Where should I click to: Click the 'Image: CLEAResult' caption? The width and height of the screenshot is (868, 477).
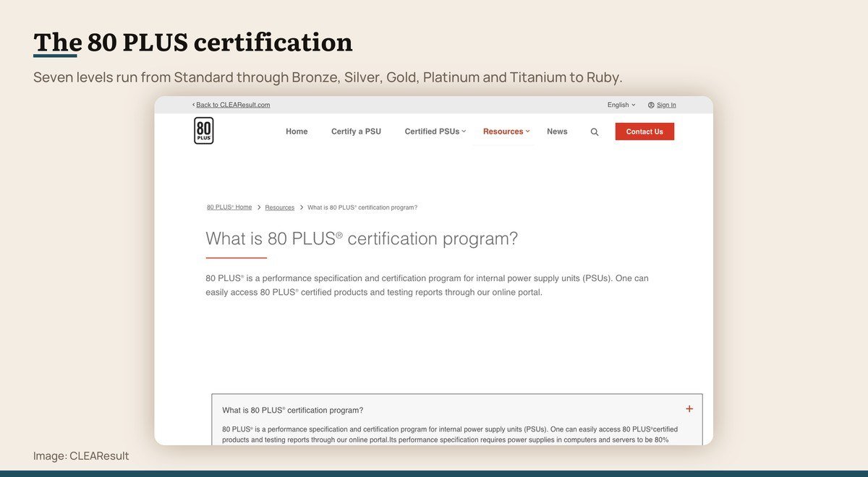[x=81, y=456]
